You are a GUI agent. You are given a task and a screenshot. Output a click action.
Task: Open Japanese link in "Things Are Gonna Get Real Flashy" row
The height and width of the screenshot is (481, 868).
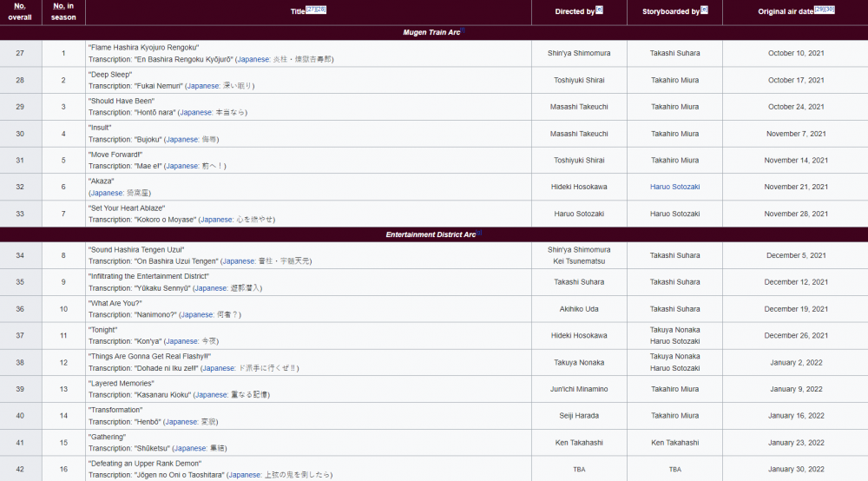219,368
